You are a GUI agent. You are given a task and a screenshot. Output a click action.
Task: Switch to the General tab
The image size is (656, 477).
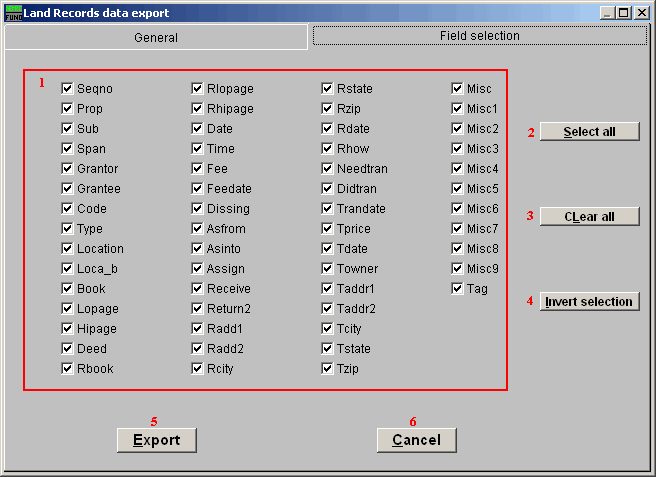156,37
